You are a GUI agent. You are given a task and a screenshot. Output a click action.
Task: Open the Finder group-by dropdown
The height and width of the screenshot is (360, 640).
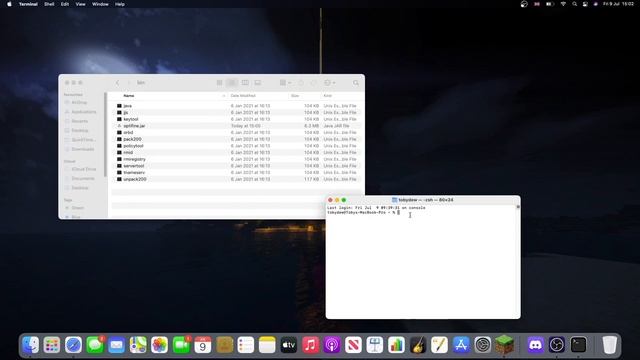tap(285, 83)
